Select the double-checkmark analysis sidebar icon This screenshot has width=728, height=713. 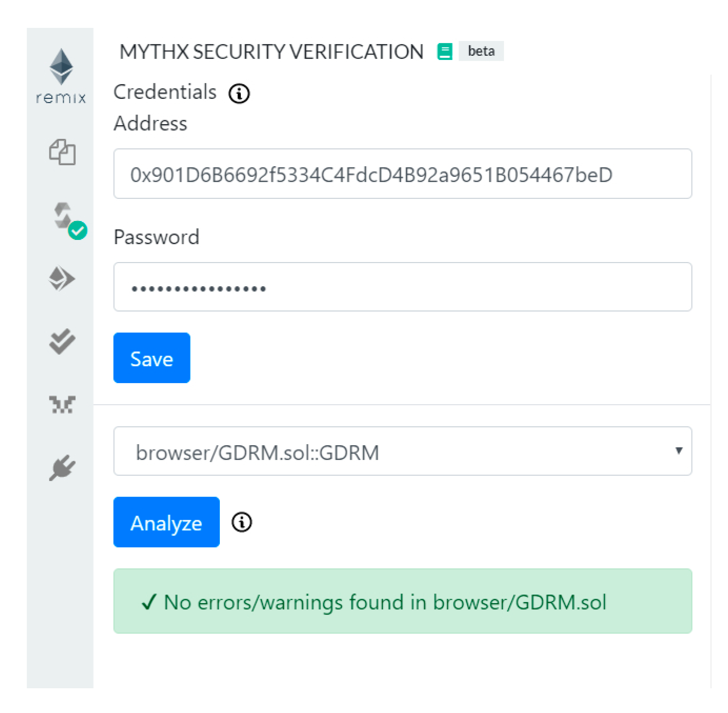click(x=62, y=341)
